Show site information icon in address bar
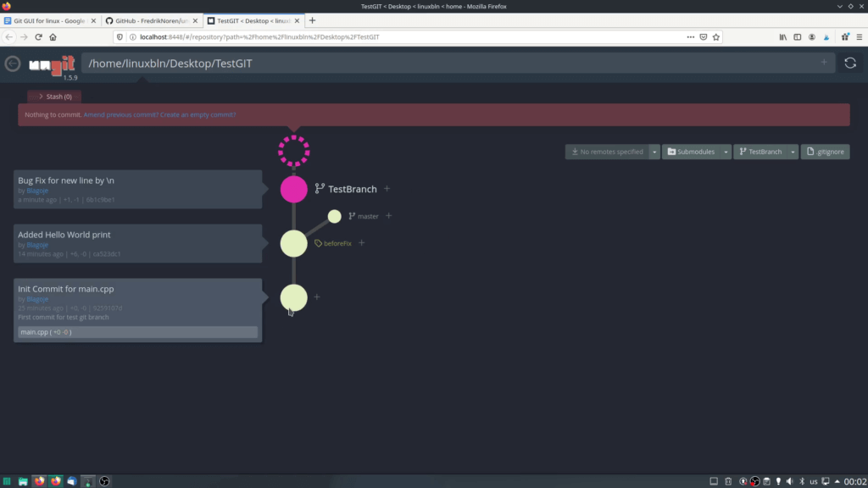Image resolution: width=868 pixels, height=488 pixels. click(133, 37)
